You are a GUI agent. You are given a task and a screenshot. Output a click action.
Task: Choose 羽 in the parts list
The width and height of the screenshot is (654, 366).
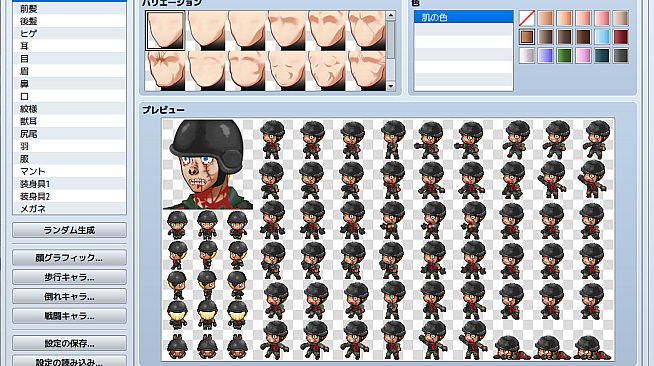click(x=69, y=146)
